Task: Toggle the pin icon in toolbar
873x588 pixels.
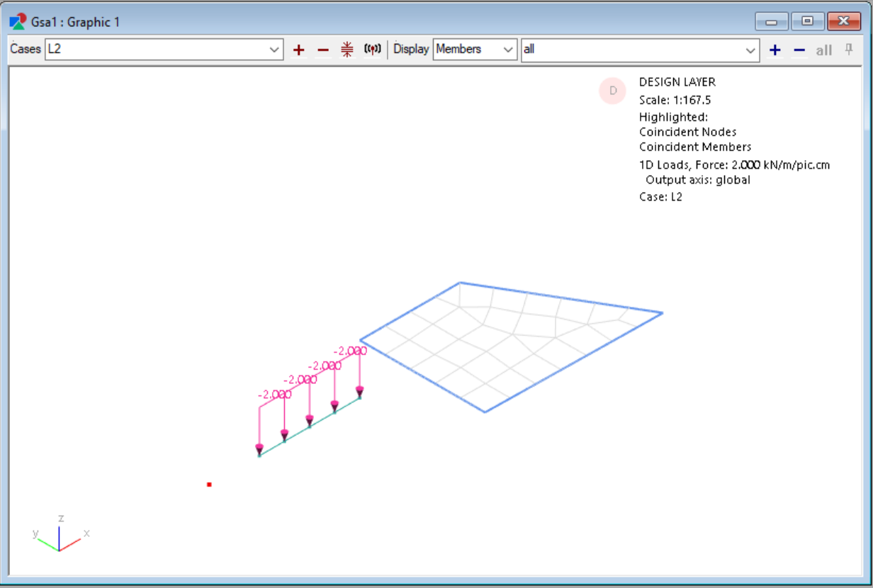Action: click(849, 50)
